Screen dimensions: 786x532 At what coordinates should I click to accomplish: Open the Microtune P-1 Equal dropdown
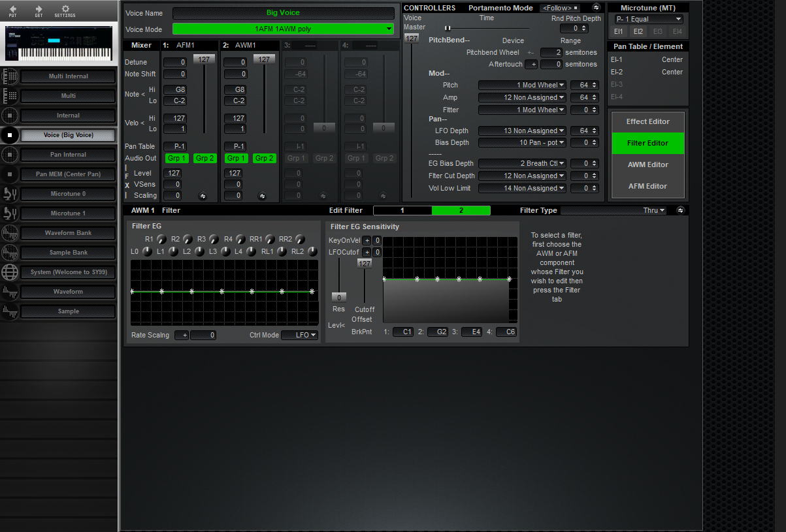(x=649, y=19)
